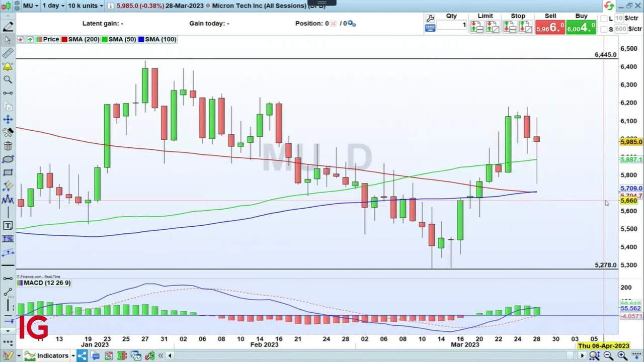This screenshot has width=644, height=362.
Task: Open trading settings wrench icon
Action: (430, 18)
